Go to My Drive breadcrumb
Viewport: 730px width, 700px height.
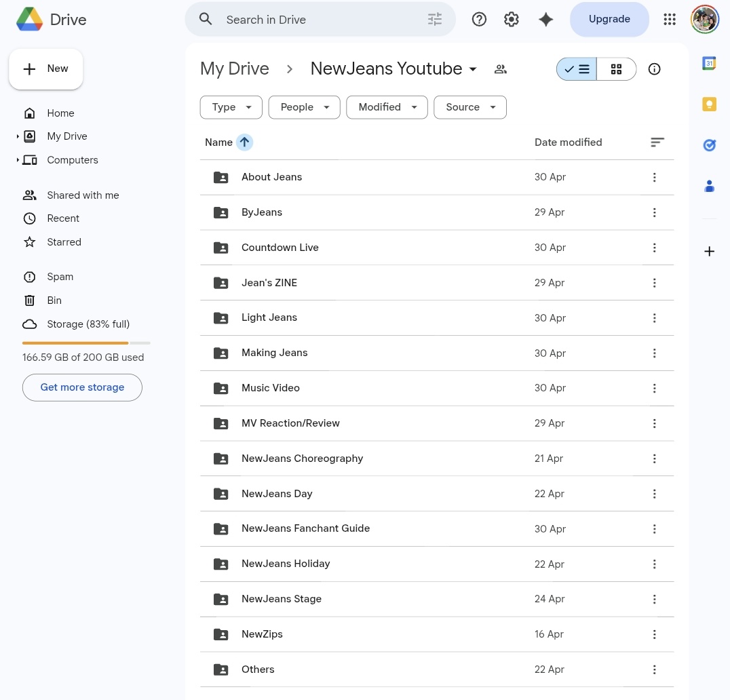(235, 69)
